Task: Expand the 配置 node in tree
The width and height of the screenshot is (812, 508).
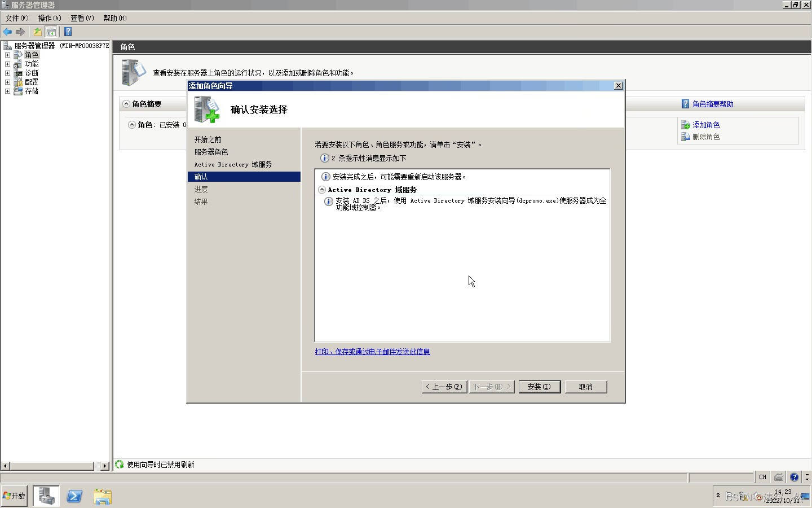Action: click(7, 82)
